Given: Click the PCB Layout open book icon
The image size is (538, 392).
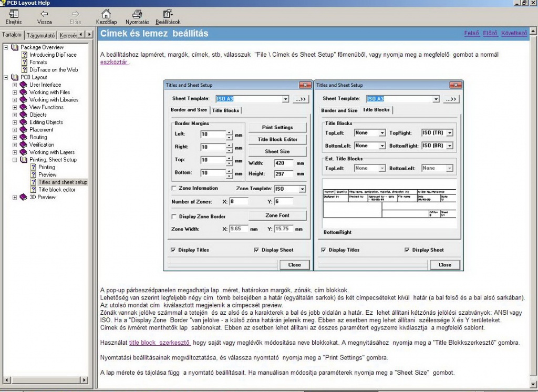Looking at the screenshot, I should pos(15,77).
